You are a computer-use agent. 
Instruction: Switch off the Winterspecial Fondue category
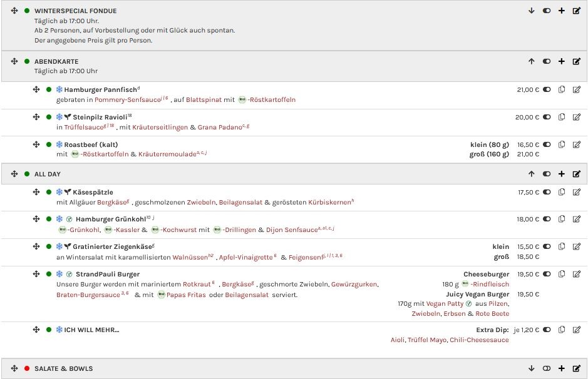547,11
